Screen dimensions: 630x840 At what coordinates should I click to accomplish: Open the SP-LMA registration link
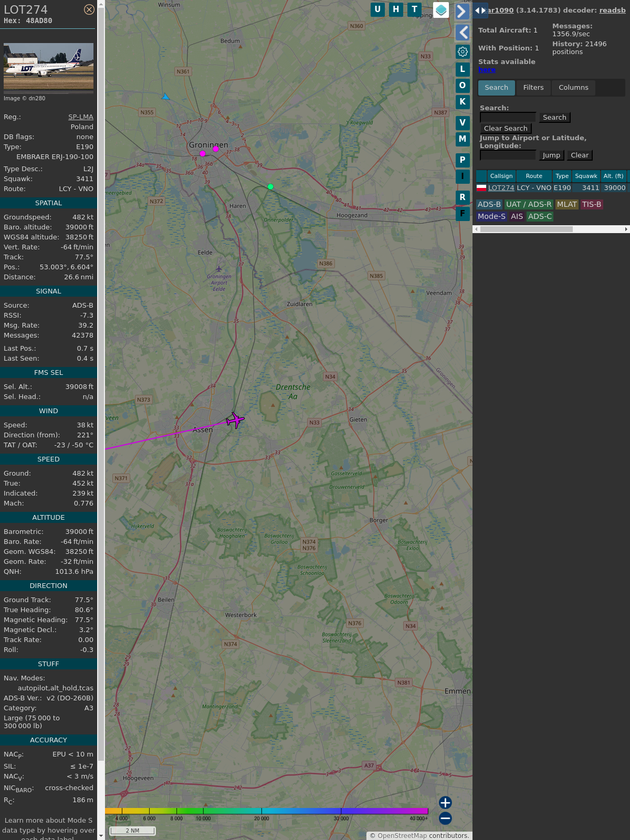coord(81,117)
